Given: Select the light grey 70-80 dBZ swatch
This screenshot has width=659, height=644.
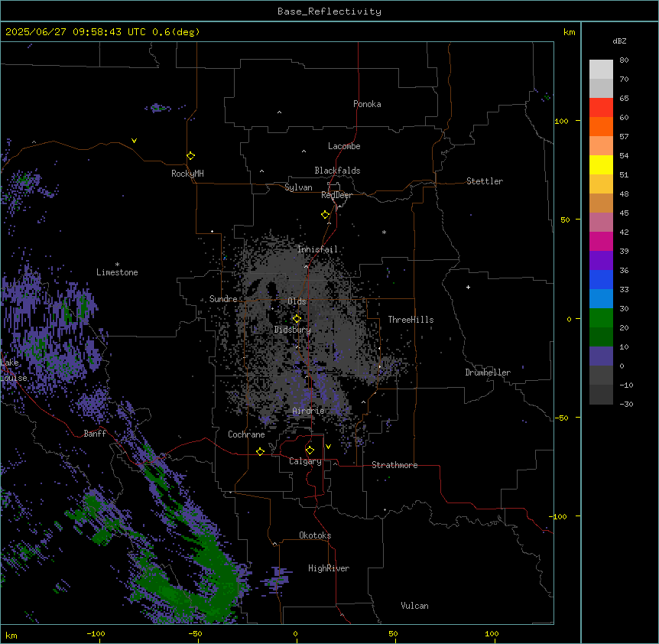Looking at the screenshot, I should pos(601,70).
